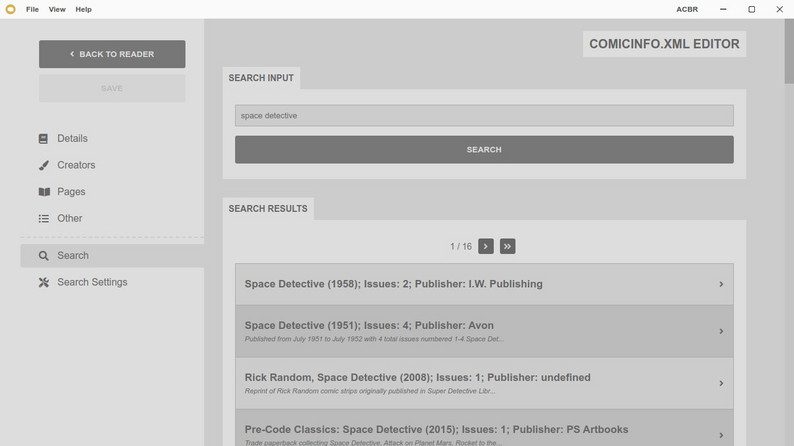Jump to last results page double arrow
The width and height of the screenshot is (794, 446).
coord(507,247)
